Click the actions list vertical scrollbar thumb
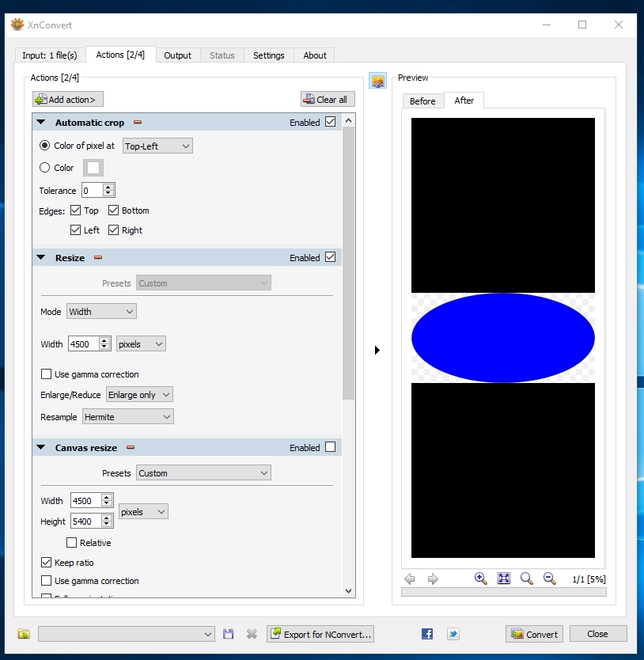Viewport: 644px width, 660px height. [349, 263]
